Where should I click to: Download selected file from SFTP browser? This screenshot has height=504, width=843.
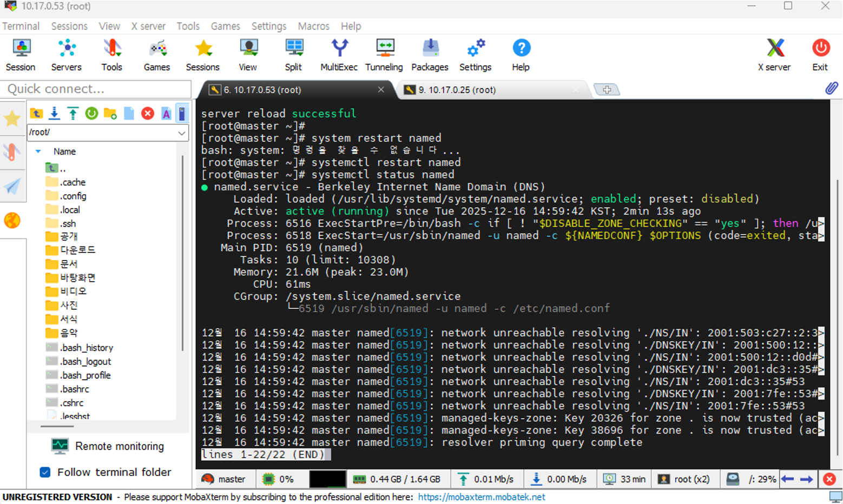(x=55, y=114)
